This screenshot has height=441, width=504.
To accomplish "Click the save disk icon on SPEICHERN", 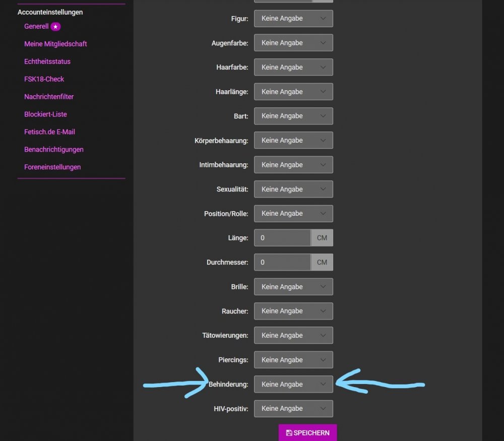I will coord(289,432).
